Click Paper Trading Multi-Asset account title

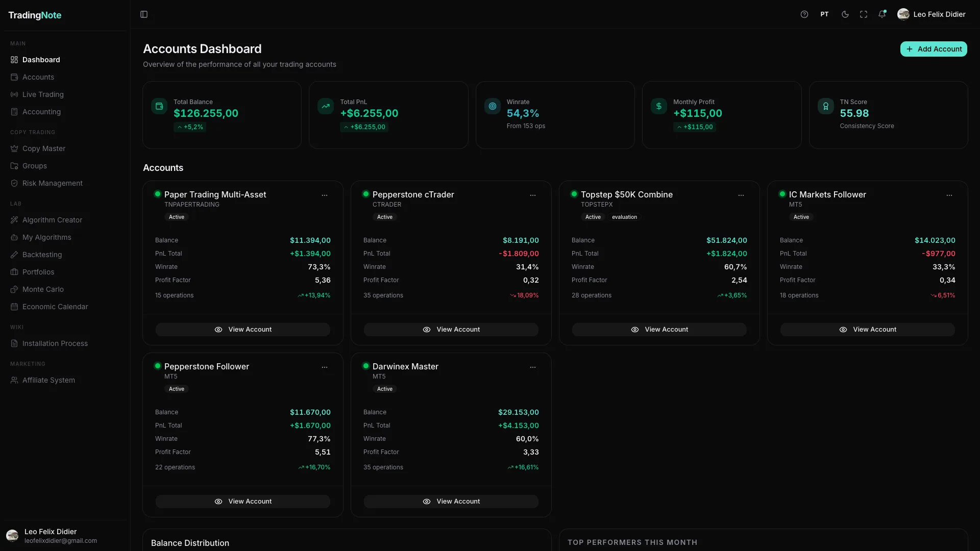(215, 194)
